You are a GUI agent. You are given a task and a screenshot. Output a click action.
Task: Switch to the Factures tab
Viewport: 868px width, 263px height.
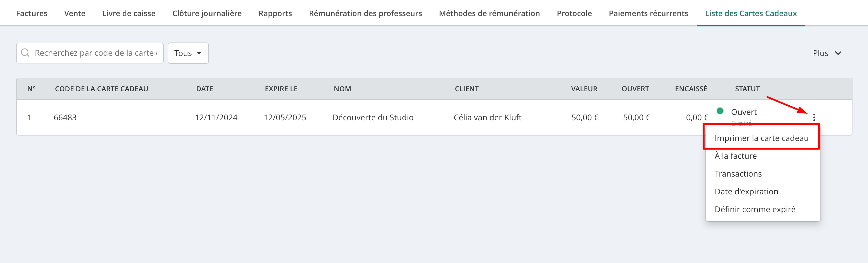(x=32, y=13)
